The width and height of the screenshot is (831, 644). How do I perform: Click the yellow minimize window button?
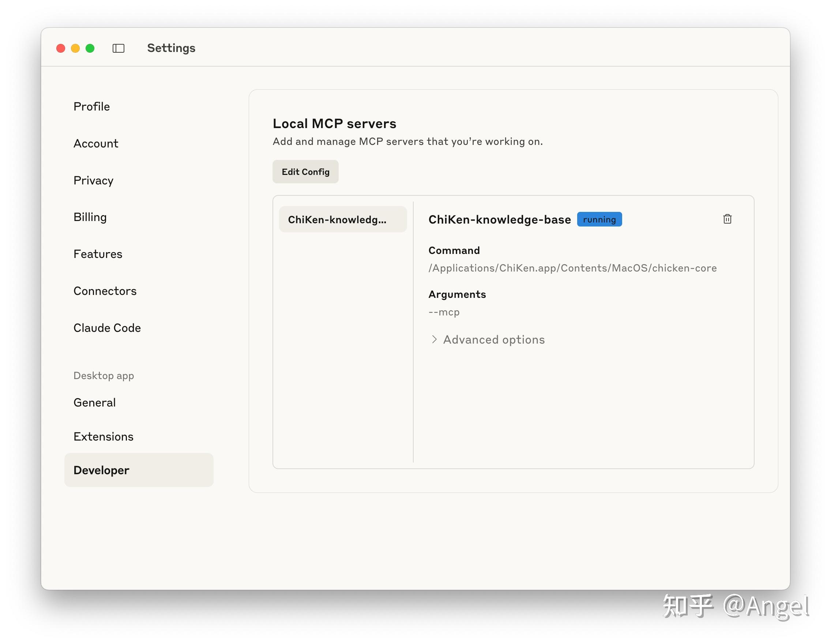point(75,48)
